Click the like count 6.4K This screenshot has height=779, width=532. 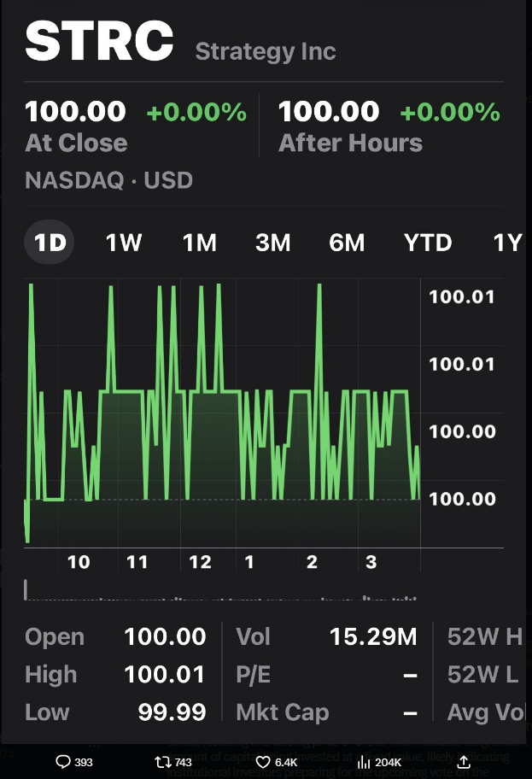coord(286,762)
